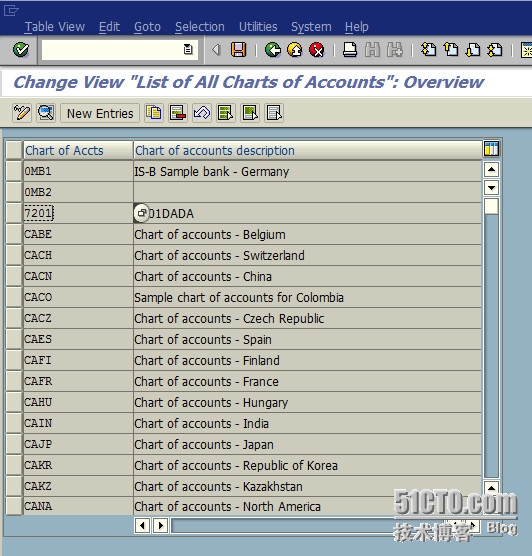
Task: Click the yellow Exit arrow icon
Action: [295, 50]
